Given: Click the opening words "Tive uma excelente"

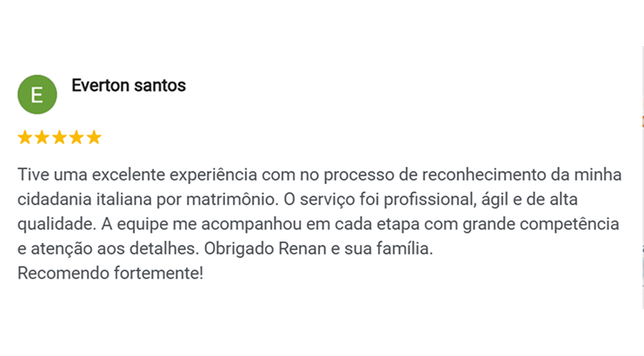Looking at the screenshot, I should pyautogui.click(x=79, y=175).
